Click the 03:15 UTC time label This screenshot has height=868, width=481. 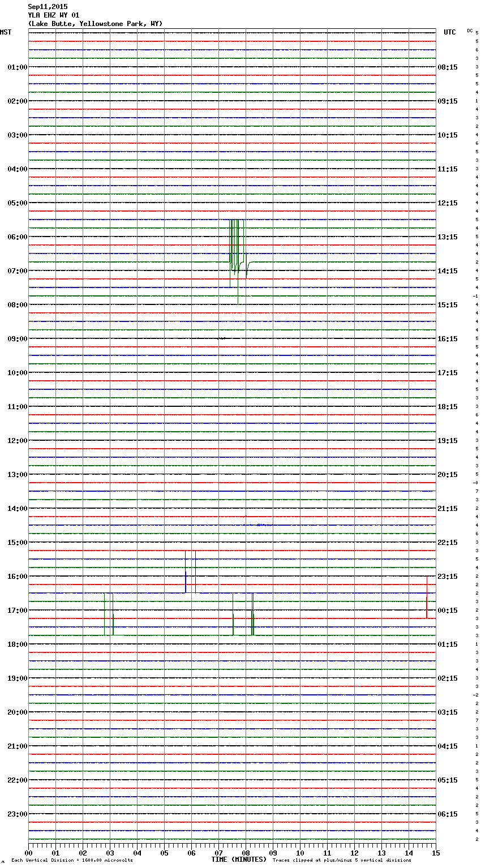448,712
